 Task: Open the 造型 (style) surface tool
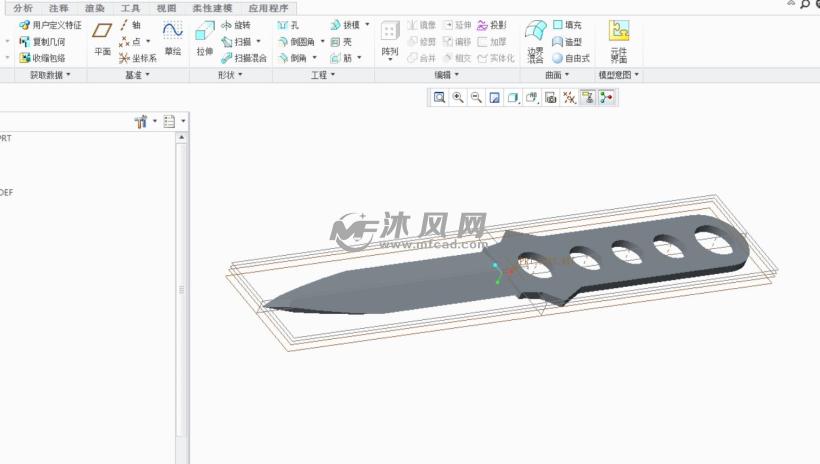[567, 42]
